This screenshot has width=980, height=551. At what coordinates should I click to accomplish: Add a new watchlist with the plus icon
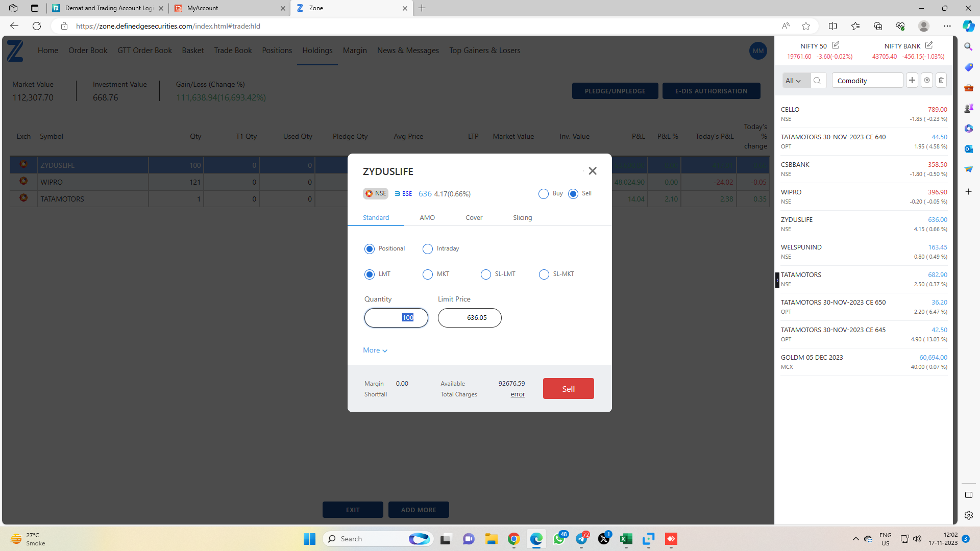912,80
